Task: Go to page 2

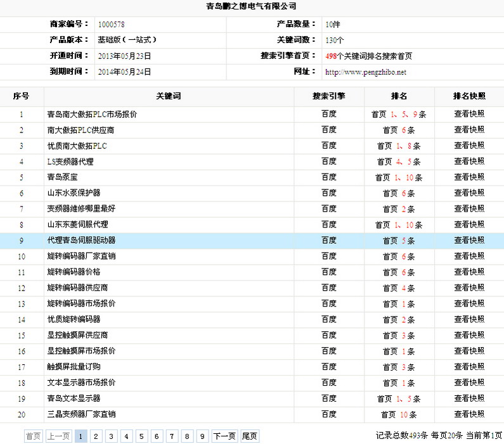Action: [x=96, y=436]
